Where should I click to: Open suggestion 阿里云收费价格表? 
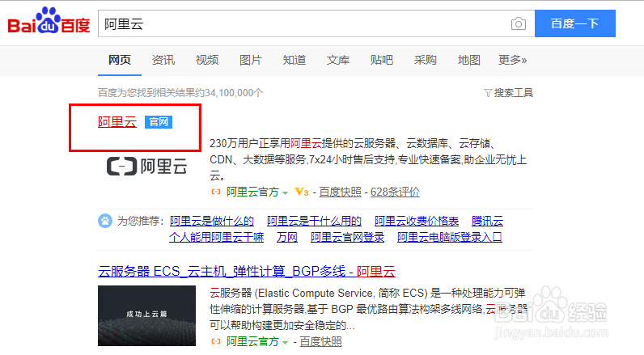[417, 221]
